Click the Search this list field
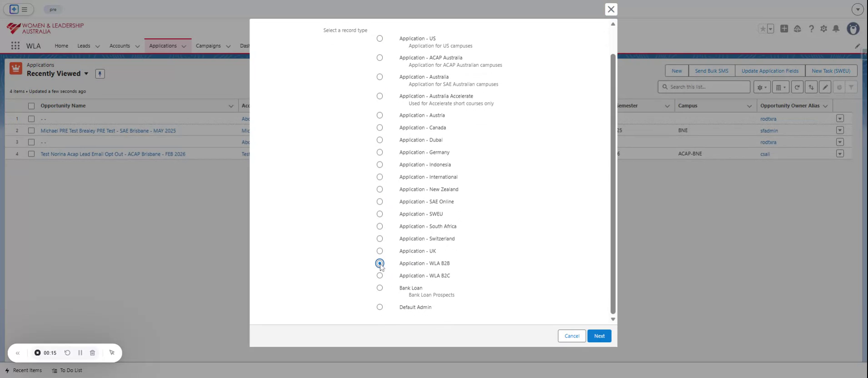This screenshot has width=868, height=378. coord(704,87)
